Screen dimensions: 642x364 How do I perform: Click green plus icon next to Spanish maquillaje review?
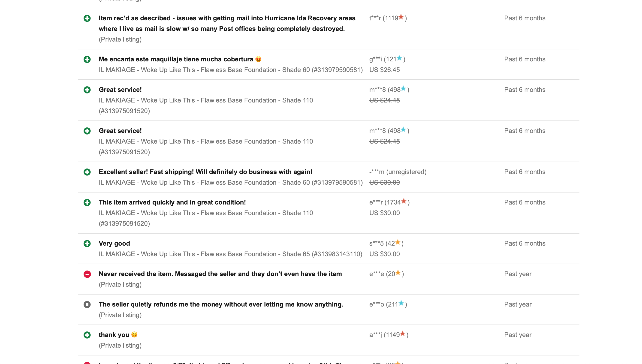tap(87, 59)
